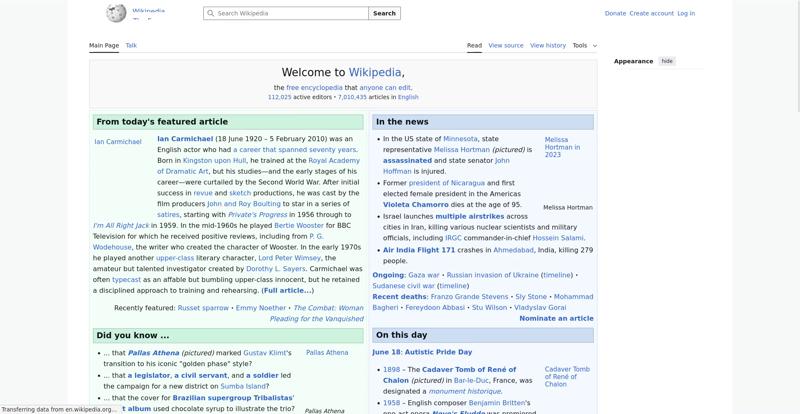Hide the Appearance panel
Image resolution: width=800 pixels, height=414 pixels.
[667, 61]
